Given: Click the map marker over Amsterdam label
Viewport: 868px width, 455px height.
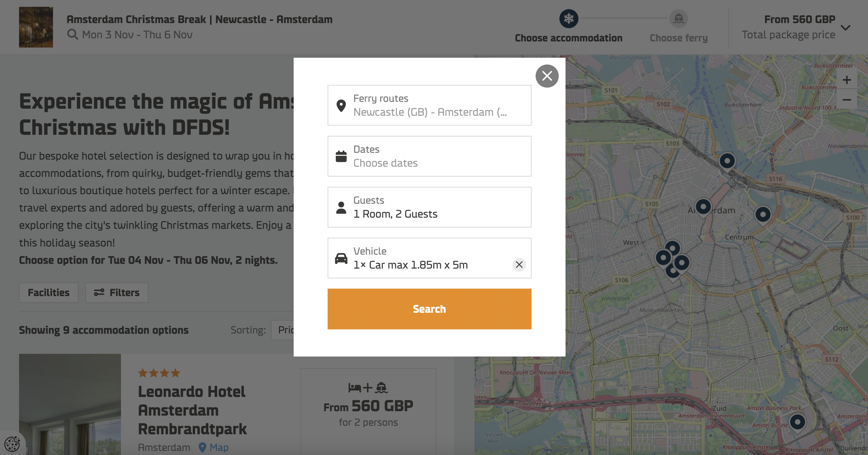Looking at the screenshot, I should (703, 207).
